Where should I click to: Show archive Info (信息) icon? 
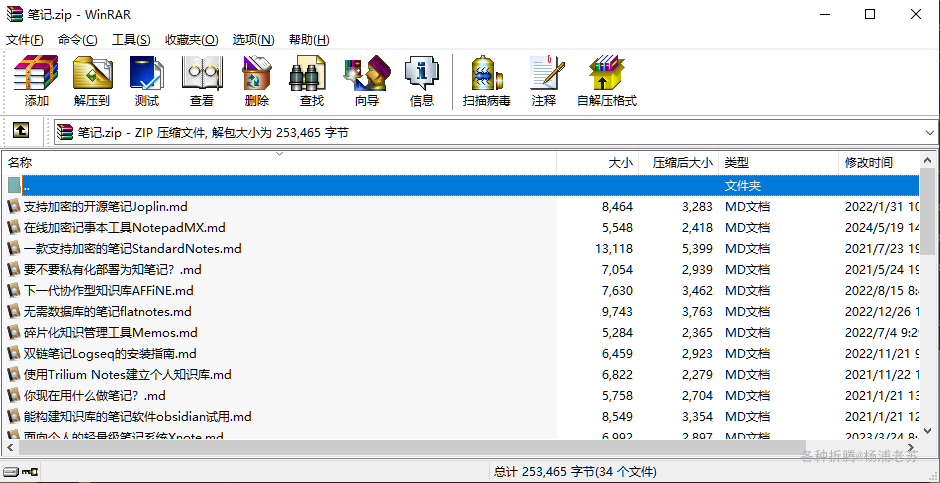[422, 81]
